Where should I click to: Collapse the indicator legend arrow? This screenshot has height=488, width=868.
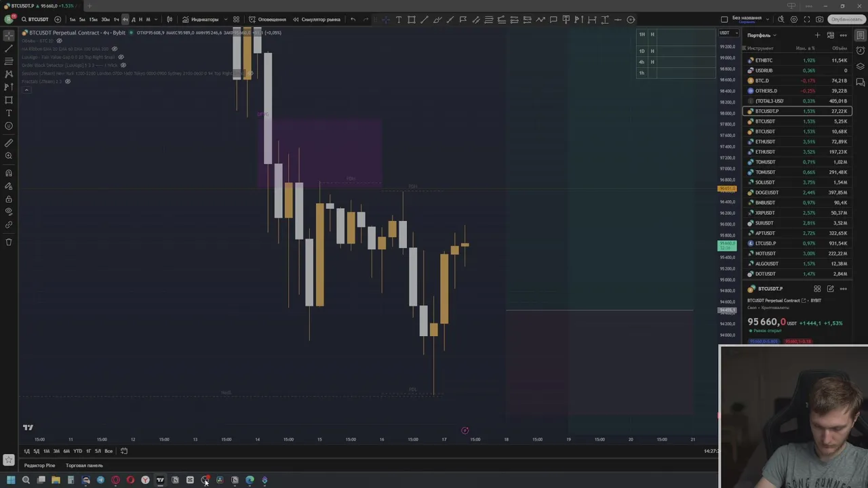click(x=26, y=89)
